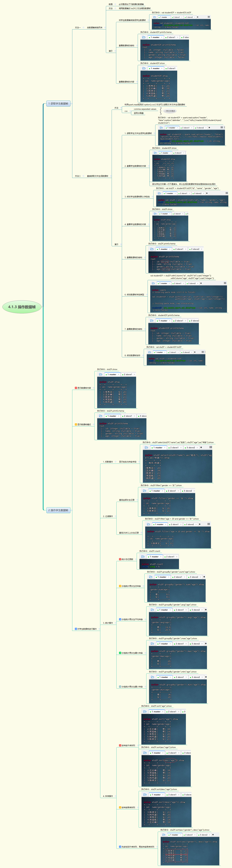Collapse the csv node

130,111
